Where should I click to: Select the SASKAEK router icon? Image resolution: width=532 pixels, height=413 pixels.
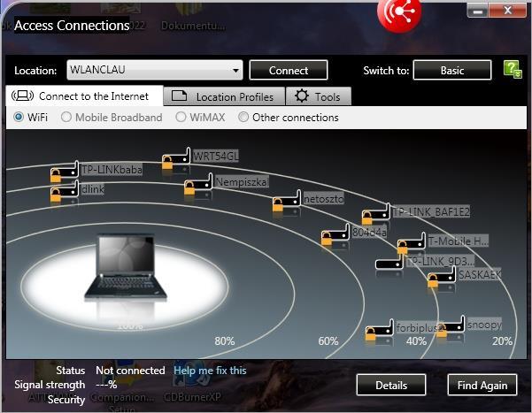click(442, 276)
